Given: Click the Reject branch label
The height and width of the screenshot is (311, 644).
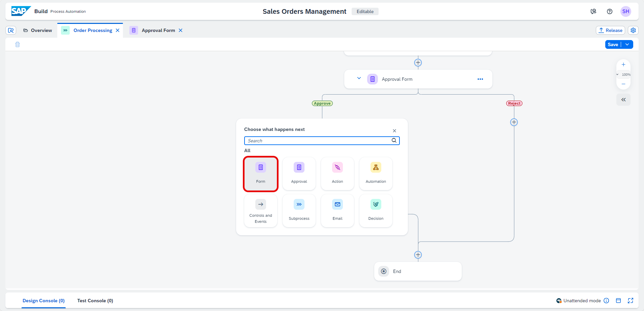Looking at the screenshot, I should click(x=514, y=103).
